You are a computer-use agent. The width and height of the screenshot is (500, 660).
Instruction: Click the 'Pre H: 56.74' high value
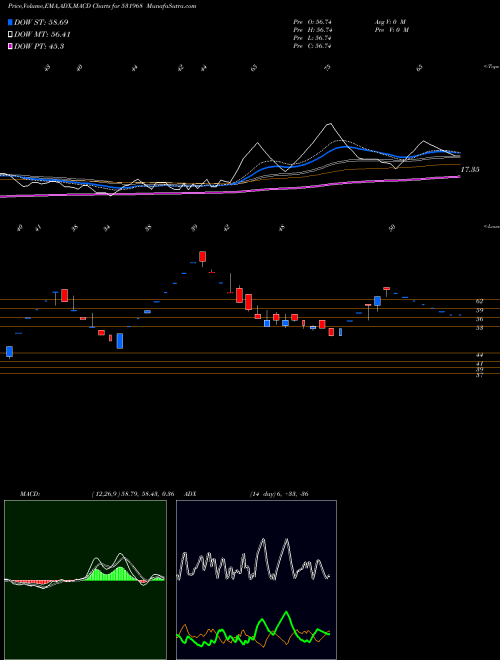pos(312,30)
